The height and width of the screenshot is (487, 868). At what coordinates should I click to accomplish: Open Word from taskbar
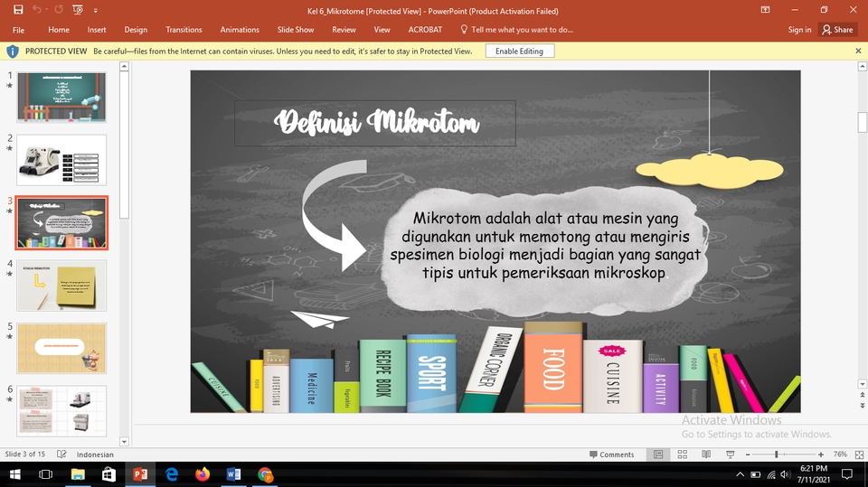(x=233, y=474)
